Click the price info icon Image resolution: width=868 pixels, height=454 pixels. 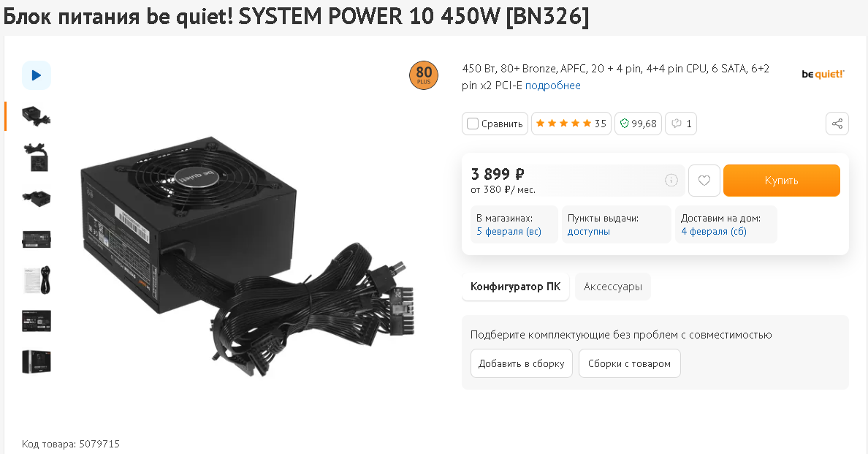671,180
